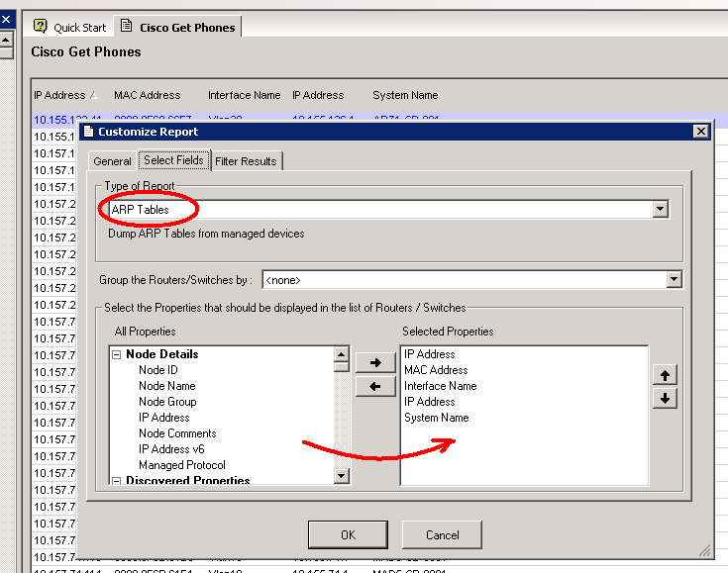Image resolution: width=728 pixels, height=573 pixels.
Task: Select System Name in Selected Properties
Action: pyautogui.click(x=437, y=417)
